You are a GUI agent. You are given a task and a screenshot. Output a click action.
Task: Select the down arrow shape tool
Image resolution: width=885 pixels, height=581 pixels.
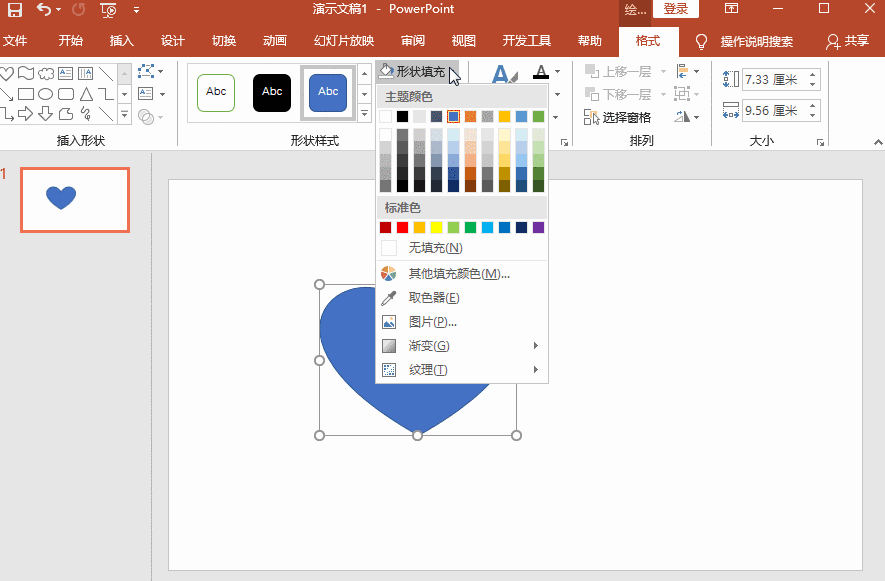click(46, 113)
